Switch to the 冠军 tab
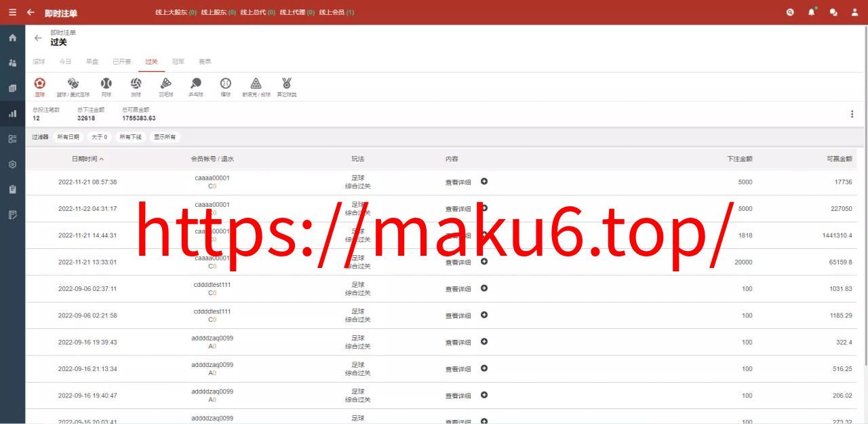The height and width of the screenshot is (424, 868). click(178, 61)
